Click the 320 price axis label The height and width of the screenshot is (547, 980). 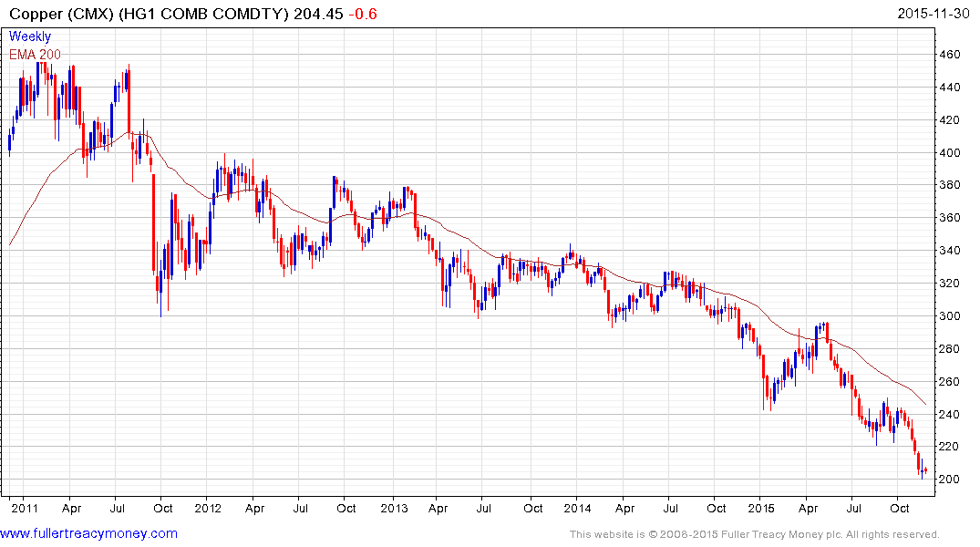coord(949,284)
